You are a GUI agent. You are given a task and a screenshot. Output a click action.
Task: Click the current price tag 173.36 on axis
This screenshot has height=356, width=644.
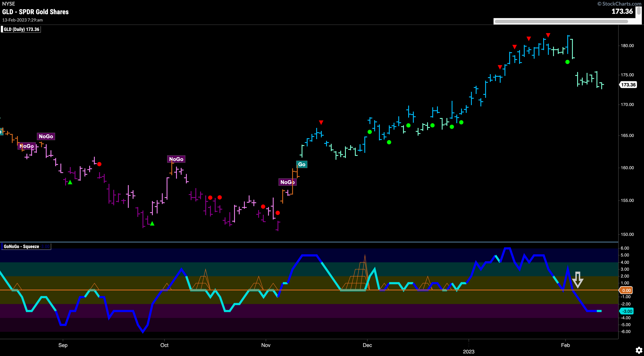click(628, 85)
